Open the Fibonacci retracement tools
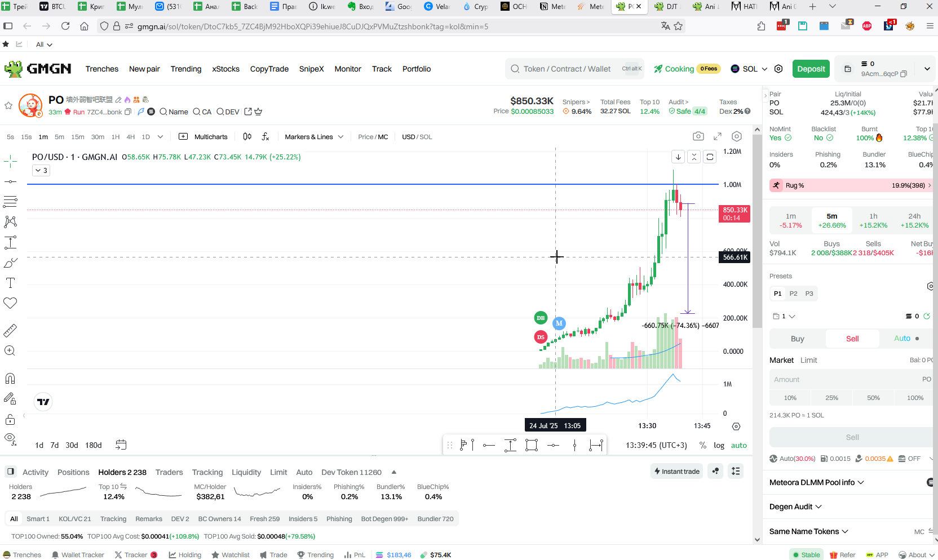 coord(10,202)
